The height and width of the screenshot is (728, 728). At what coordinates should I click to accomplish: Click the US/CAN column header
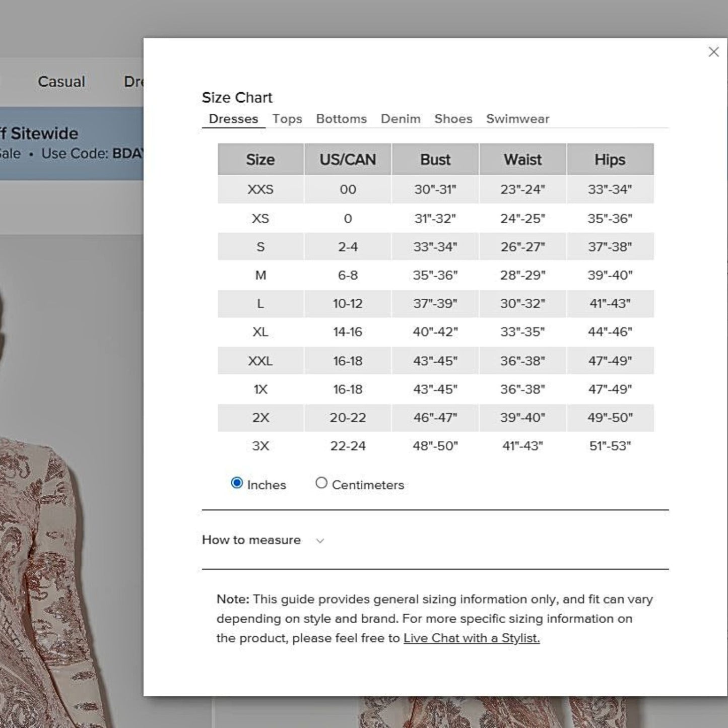348,160
